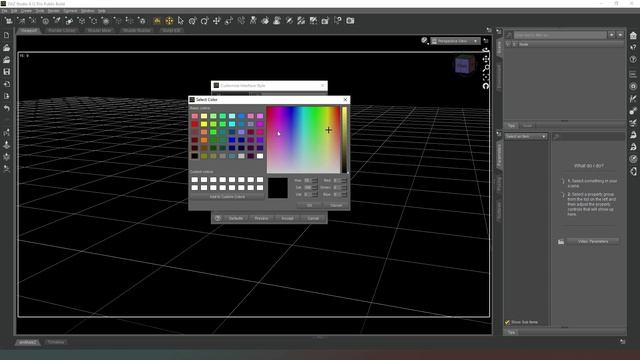Click the Scene pane search field
Screen dimensions: 640x360
(560, 35)
